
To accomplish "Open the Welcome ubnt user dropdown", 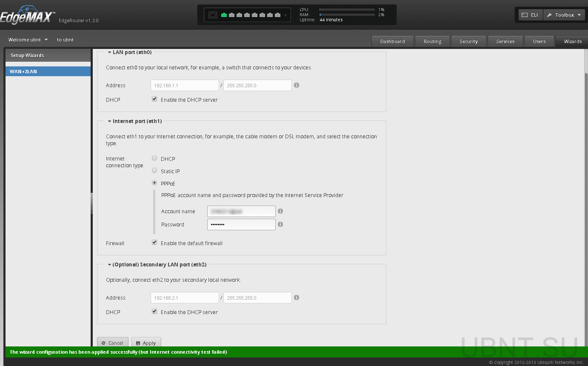I will tap(28, 40).
